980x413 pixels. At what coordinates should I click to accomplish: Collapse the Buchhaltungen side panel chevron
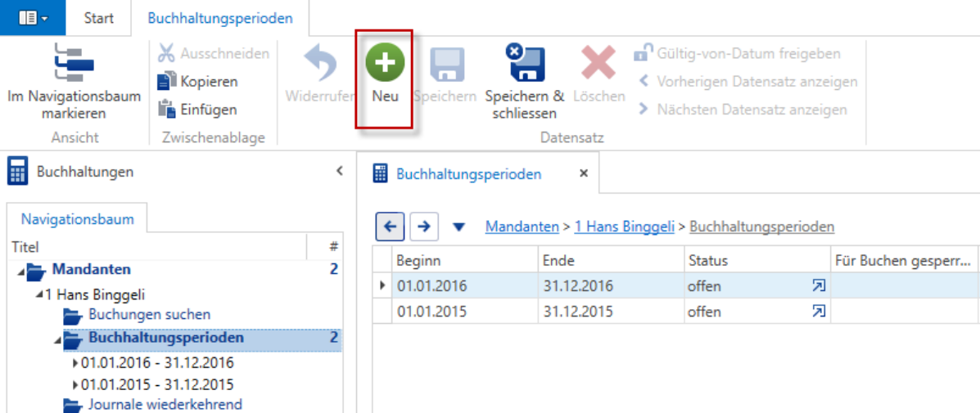pyautogui.click(x=340, y=170)
